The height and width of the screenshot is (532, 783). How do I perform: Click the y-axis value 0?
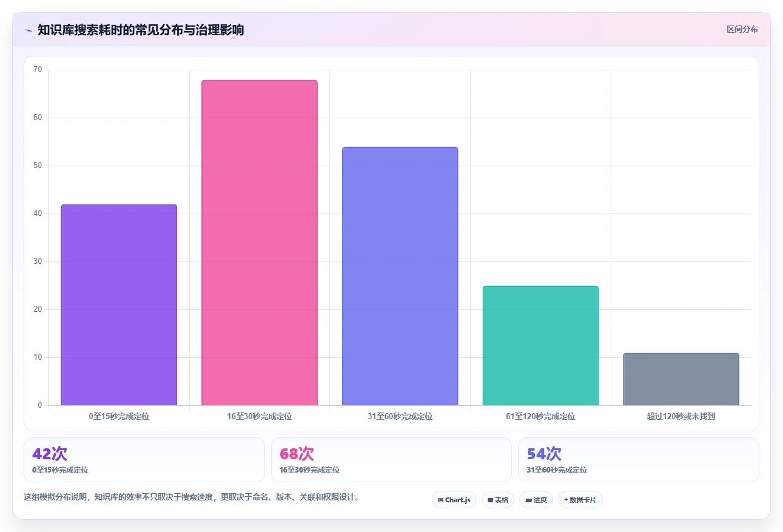point(40,405)
